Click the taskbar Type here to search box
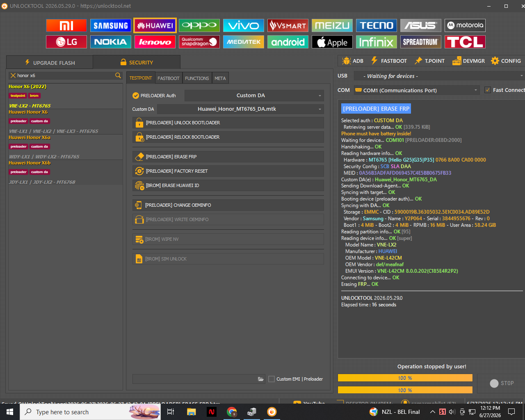The height and width of the screenshot is (420, 525). click(x=90, y=412)
